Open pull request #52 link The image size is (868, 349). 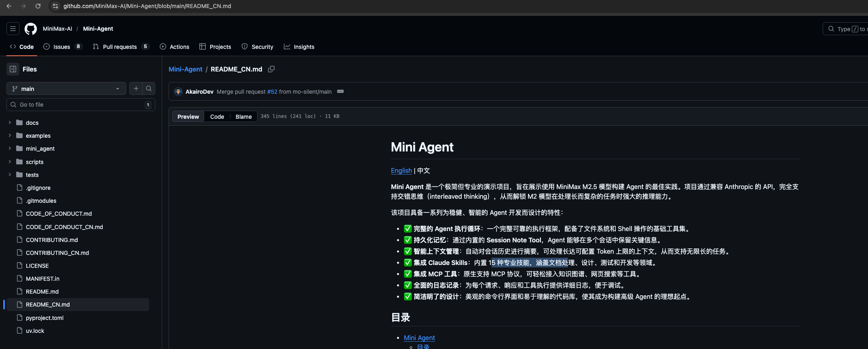tap(272, 92)
